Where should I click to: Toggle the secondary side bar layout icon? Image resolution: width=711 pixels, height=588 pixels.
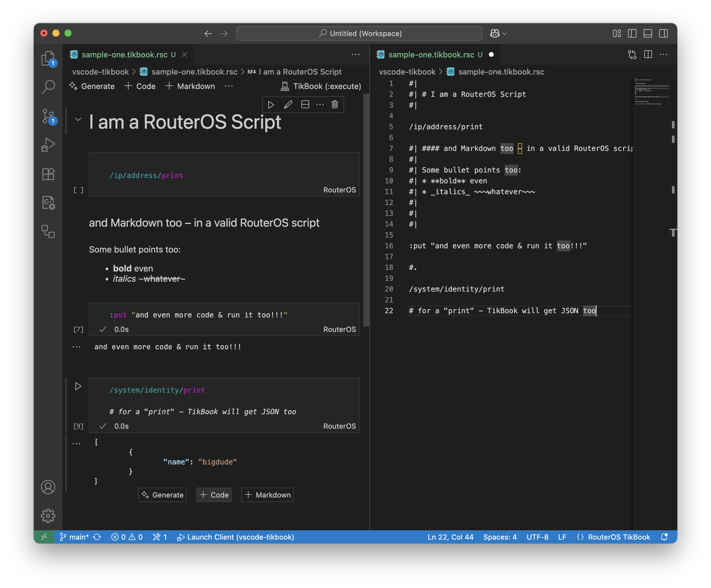[663, 33]
